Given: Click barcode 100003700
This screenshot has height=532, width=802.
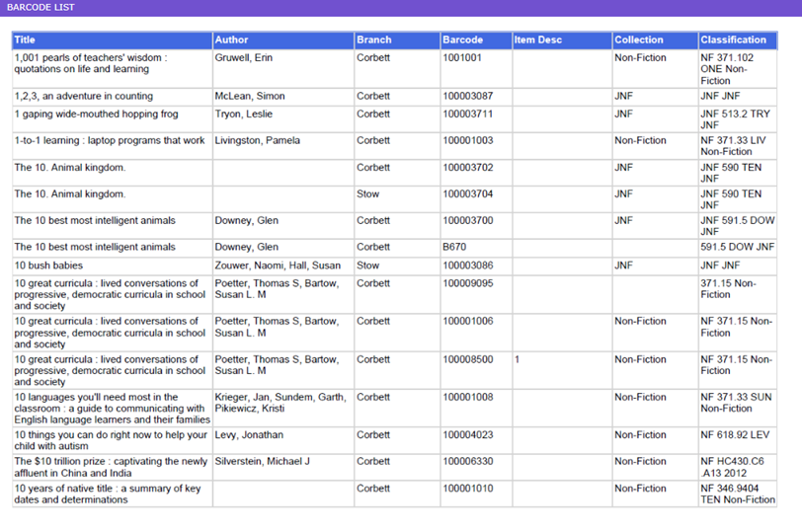Looking at the screenshot, I should tap(467, 221).
